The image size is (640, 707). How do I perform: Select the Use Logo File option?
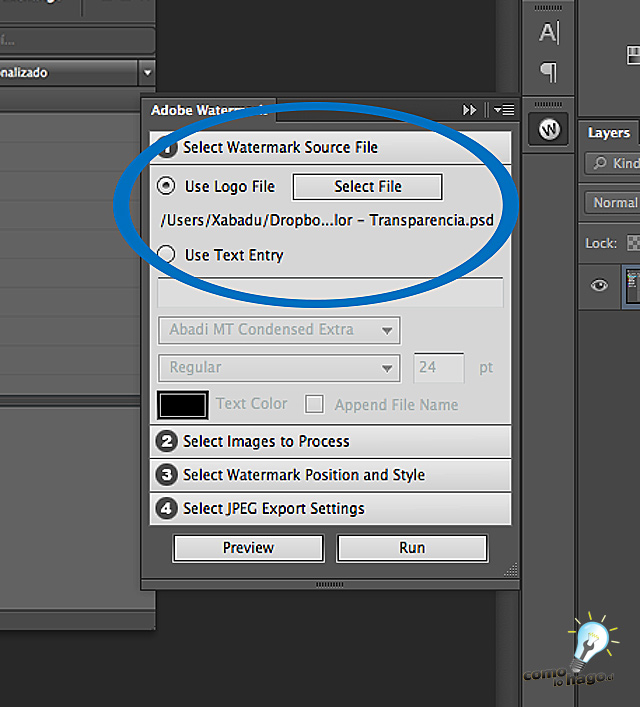[x=166, y=186]
